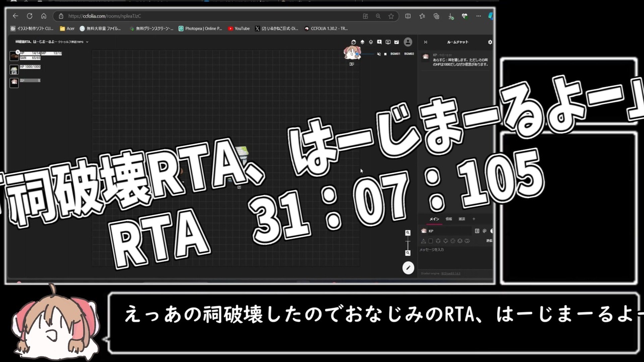Open the stacked layers panel icon in the toolbar
The width and height of the screenshot is (644, 362).
363,42
